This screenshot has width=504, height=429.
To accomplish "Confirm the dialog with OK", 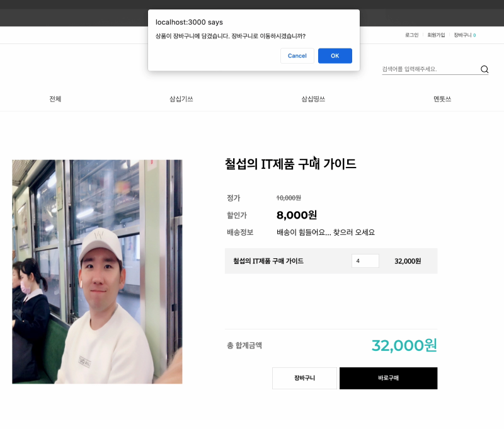I will pos(335,55).
